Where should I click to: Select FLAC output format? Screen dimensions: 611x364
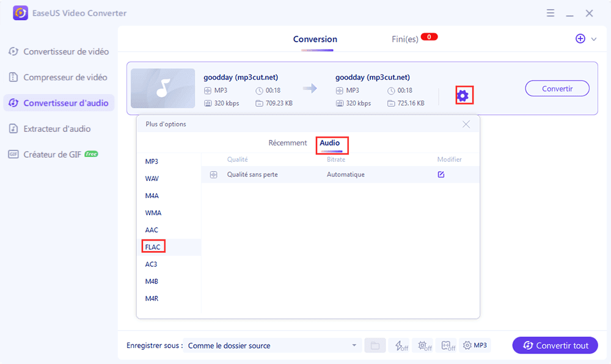tap(153, 246)
